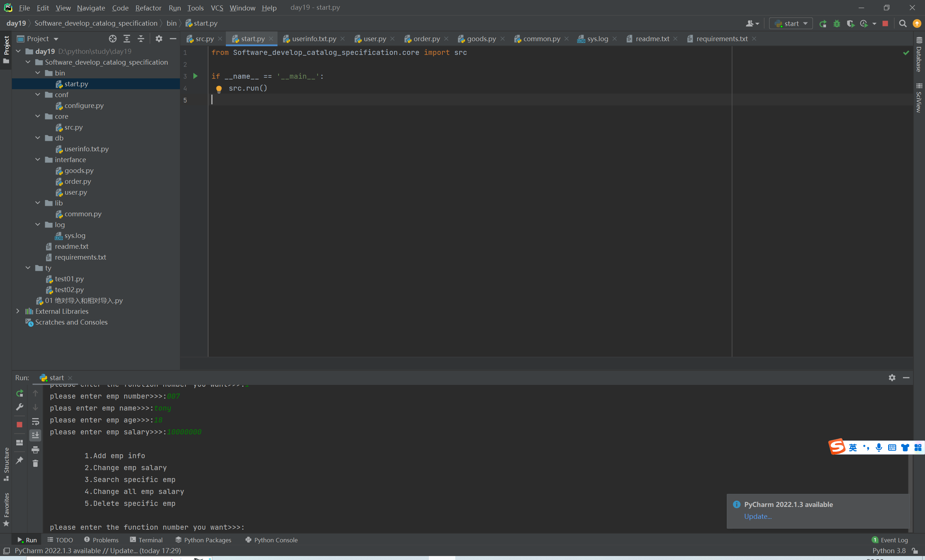The height and width of the screenshot is (560, 925).
Task: Open the Refactor menu
Action: 148,8
